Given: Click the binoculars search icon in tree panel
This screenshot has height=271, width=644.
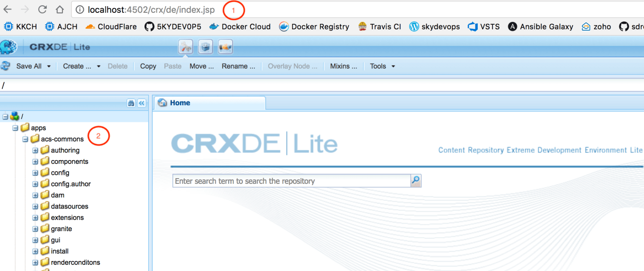Looking at the screenshot, I should (x=131, y=103).
